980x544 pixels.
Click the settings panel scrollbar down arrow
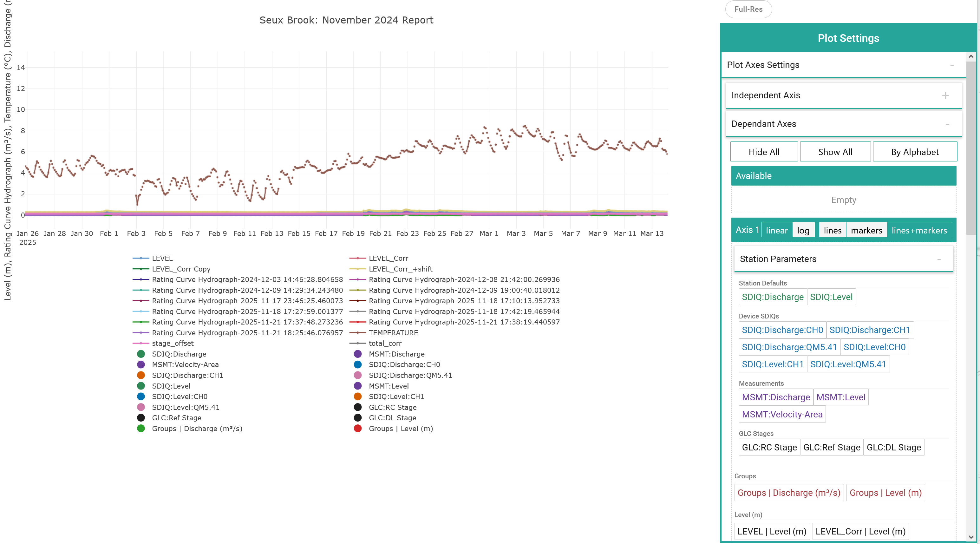[x=971, y=537]
